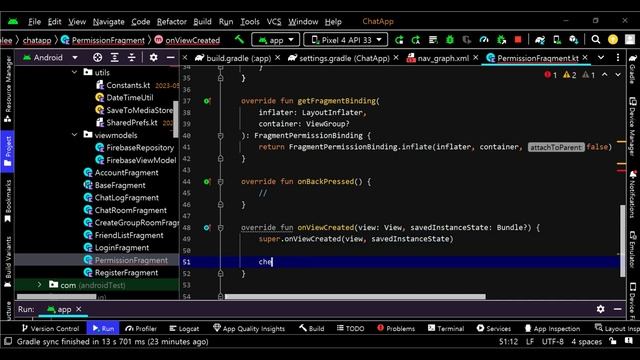
Task: Collapse the viewmodels folder
Action: coord(74,135)
